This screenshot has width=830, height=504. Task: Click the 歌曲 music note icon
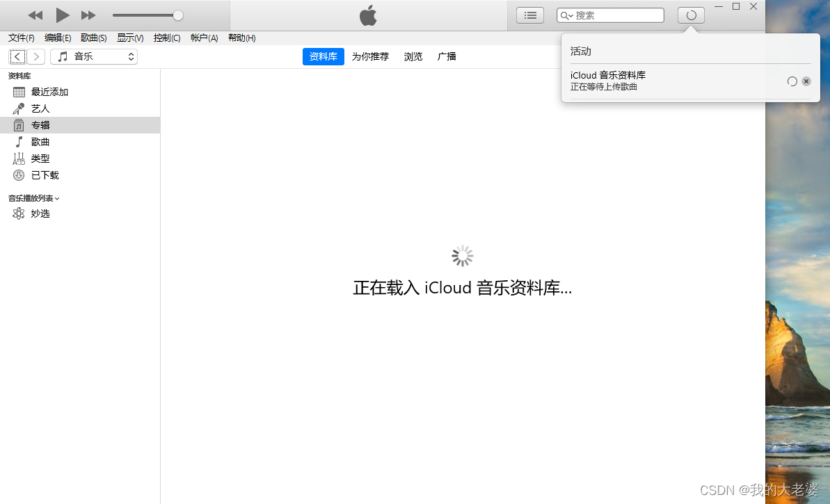(19, 142)
